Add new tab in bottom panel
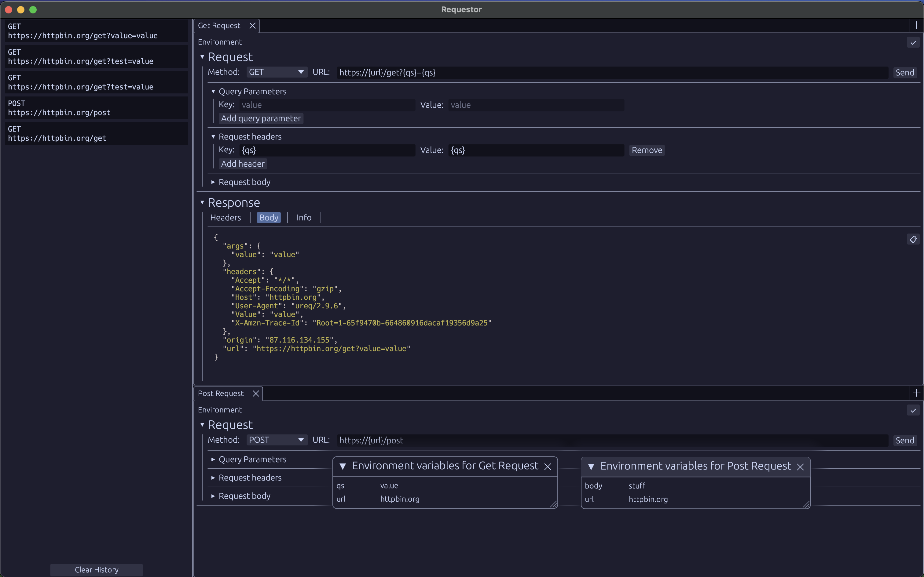Viewport: 924px width, 577px height. click(916, 393)
